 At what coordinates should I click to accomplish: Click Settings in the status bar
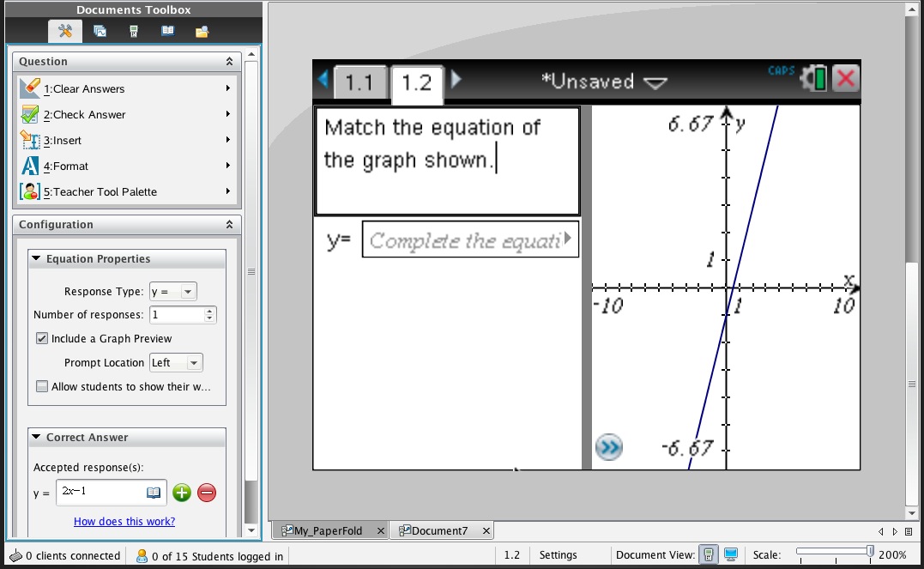(558, 555)
